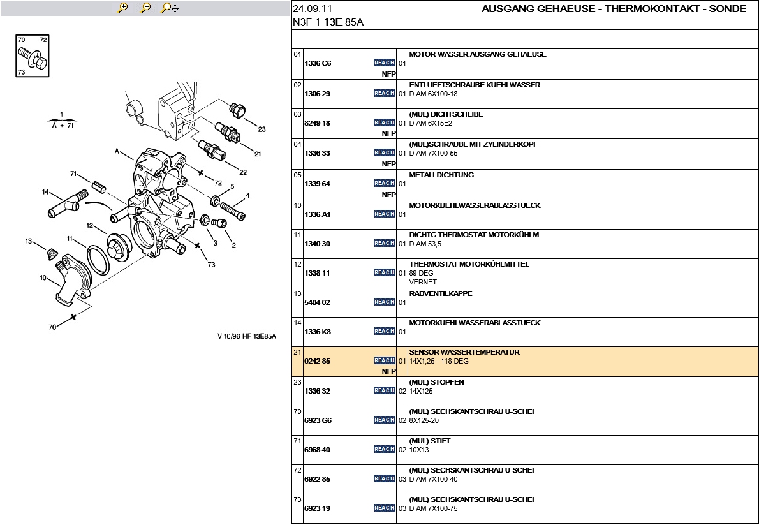759x532 pixels.
Task: Select part number 1306 29
Action: [x=318, y=94]
